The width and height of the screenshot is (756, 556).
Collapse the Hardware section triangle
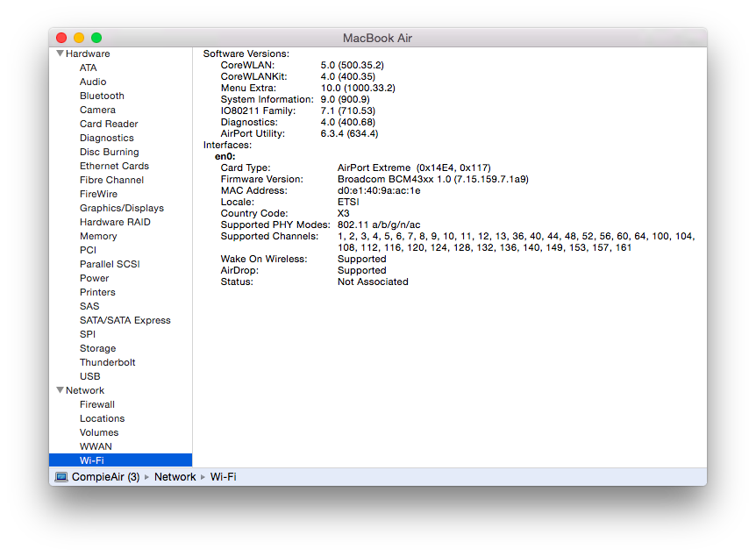click(61, 53)
